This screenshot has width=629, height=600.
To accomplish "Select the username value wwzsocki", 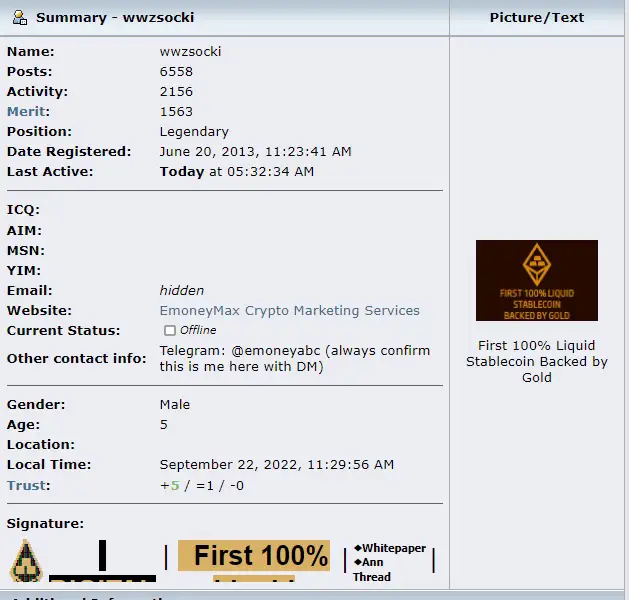I will [x=190, y=51].
